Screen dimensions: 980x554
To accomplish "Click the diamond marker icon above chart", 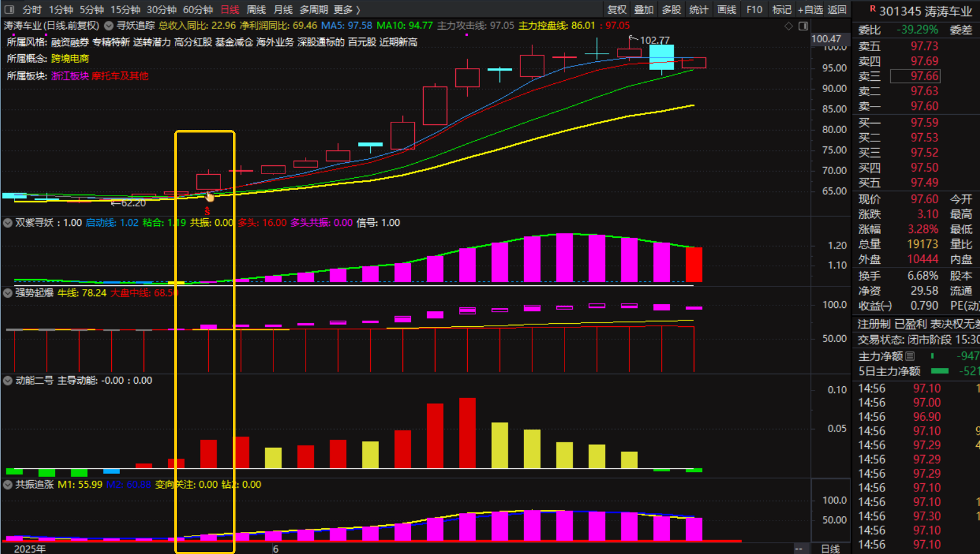I will coord(788,26).
